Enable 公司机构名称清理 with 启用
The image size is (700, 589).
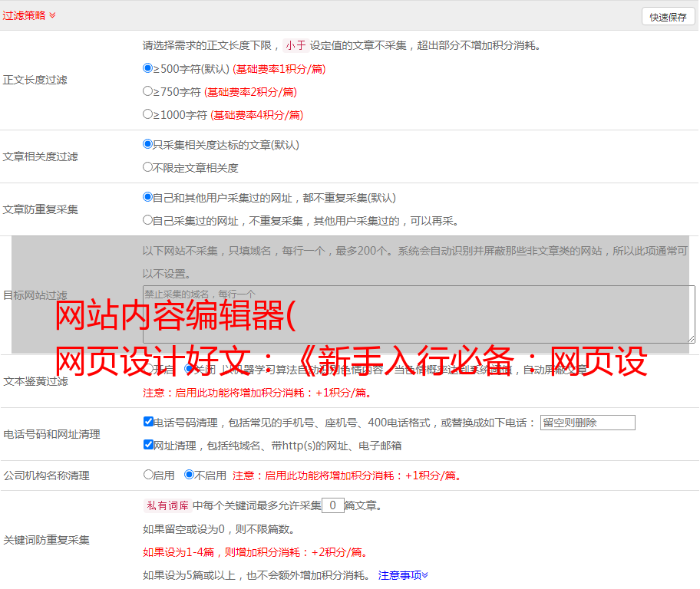pos(148,475)
